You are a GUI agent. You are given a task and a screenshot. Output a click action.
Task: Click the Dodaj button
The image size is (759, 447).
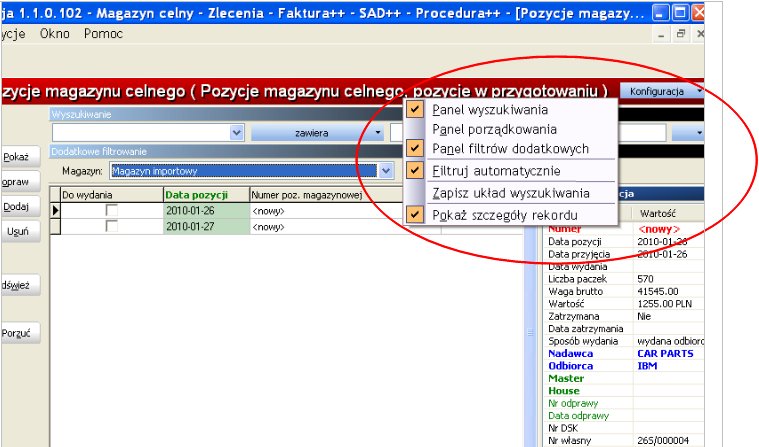(20, 206)
